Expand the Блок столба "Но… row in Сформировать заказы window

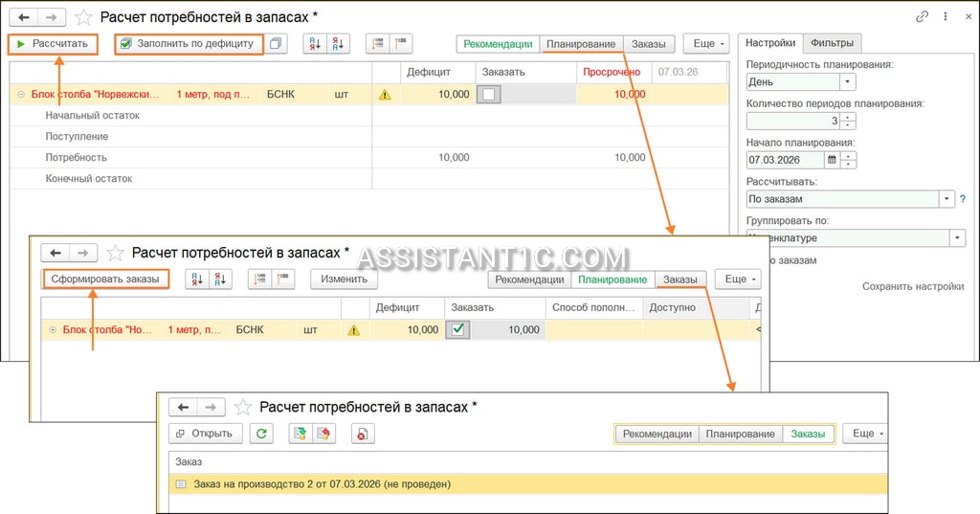pos(53,329)
